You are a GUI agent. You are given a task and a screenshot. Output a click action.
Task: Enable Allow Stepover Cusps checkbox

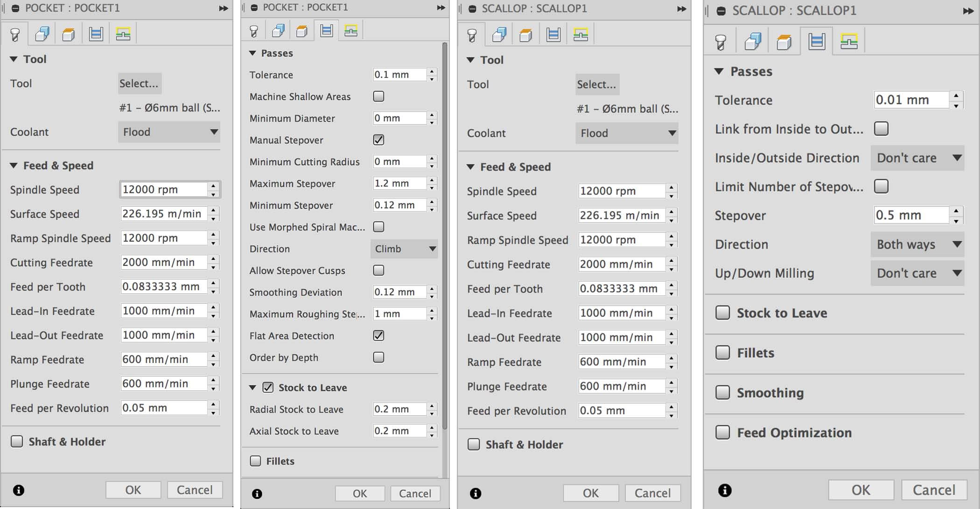pyautogui.click(x=378, y=270)
